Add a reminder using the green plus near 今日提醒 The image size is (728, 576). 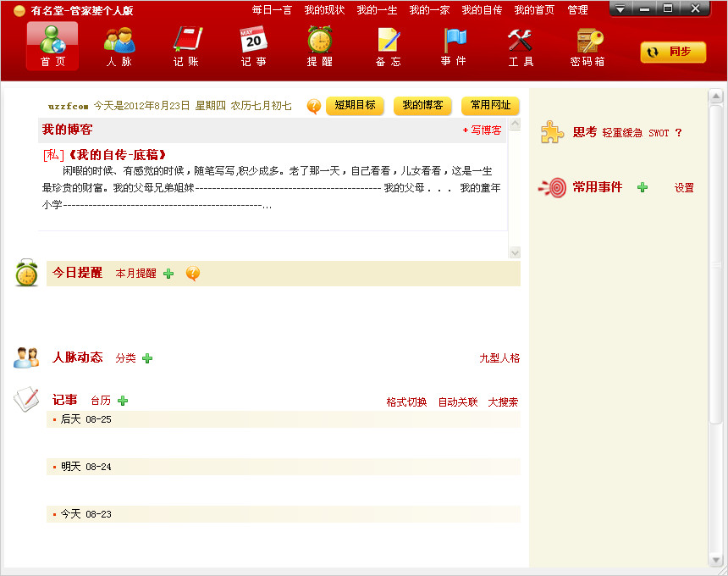(x=169, y=273)
